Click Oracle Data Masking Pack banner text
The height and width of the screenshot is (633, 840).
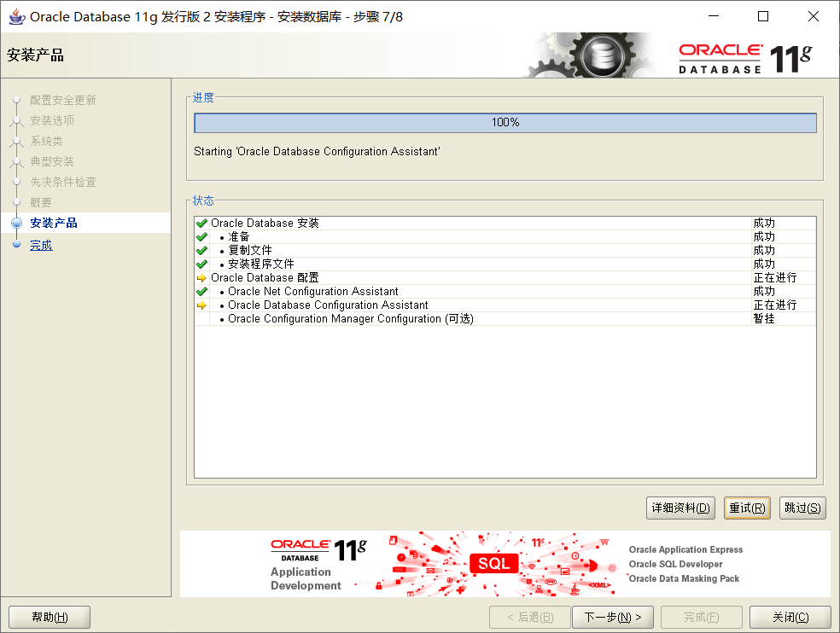tap(684, 578)
